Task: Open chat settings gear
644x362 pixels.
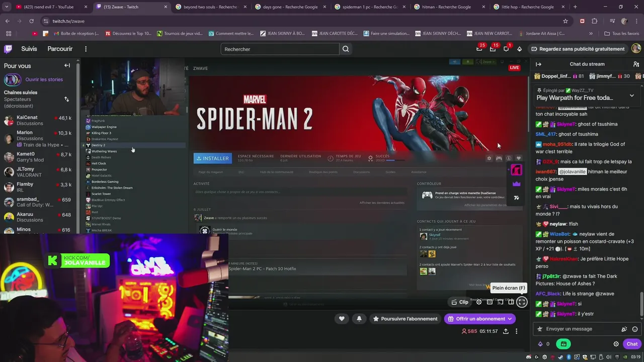Action: click(x=616, y=344)
